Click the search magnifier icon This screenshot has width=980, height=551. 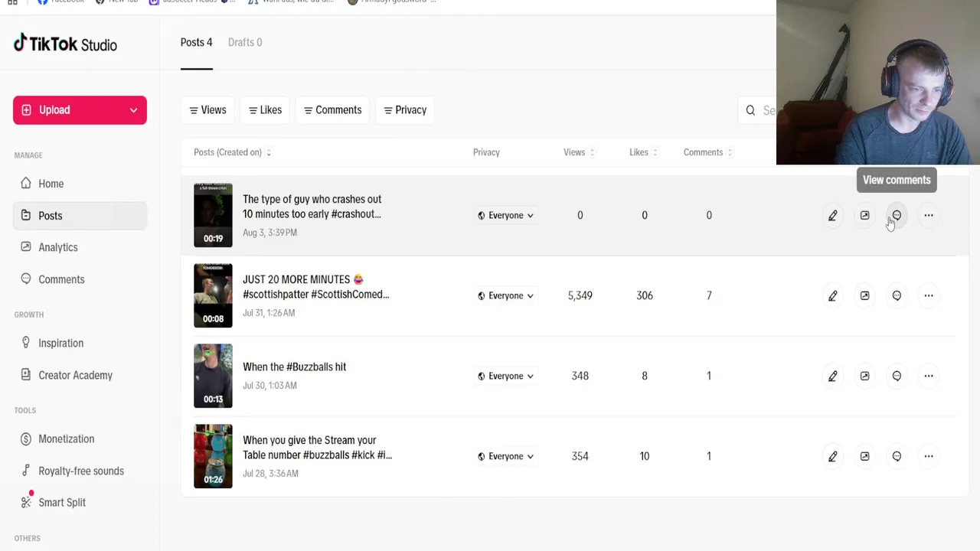(750, 110)
